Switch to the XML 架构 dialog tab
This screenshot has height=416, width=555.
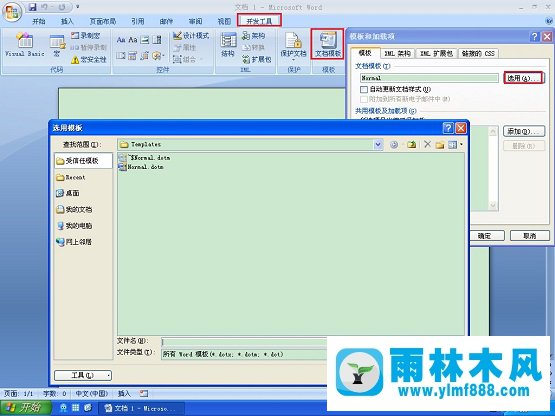point(397,53)
